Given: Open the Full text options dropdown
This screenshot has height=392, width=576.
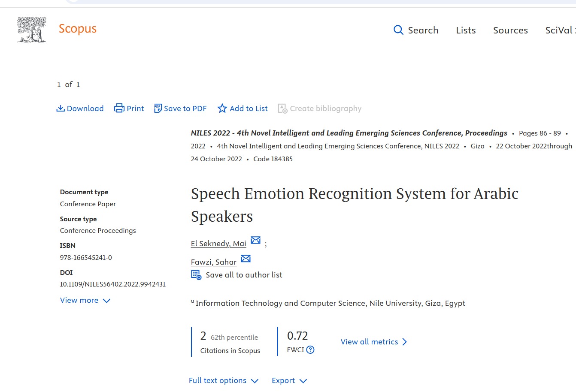Looking at the screenshot, I should click(223, 381).
